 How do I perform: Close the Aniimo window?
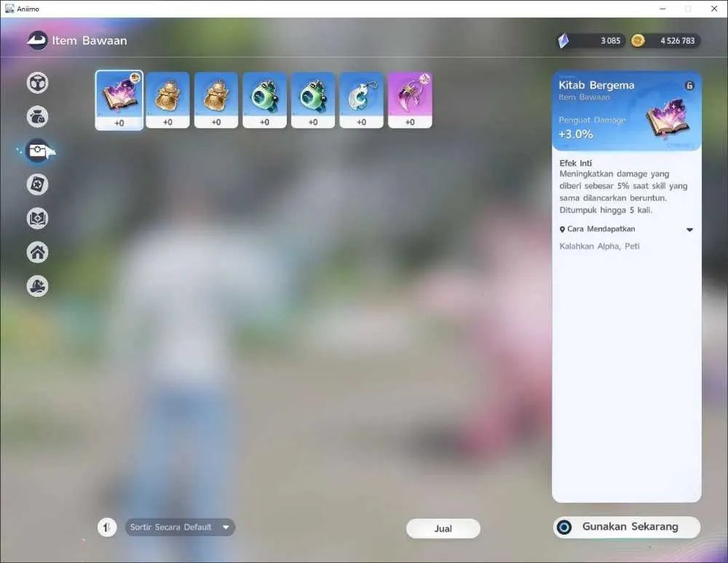click(x=714, y=9)
